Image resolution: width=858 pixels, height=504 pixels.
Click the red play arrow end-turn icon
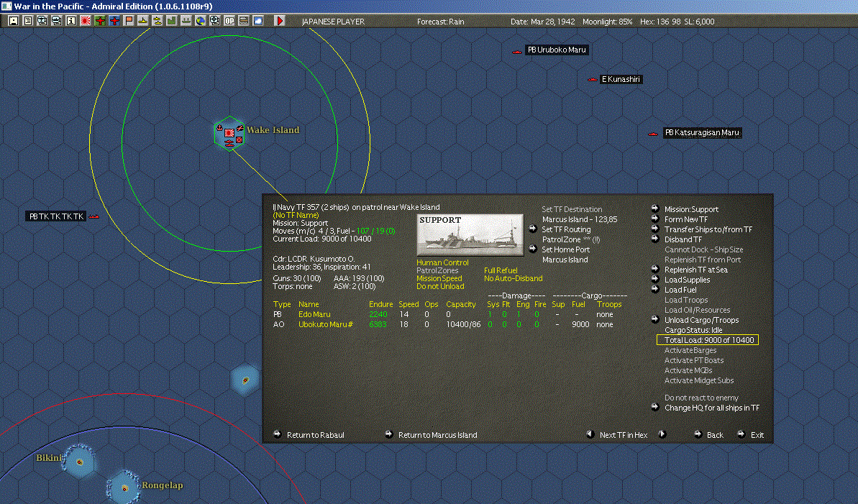click(280, 21)
